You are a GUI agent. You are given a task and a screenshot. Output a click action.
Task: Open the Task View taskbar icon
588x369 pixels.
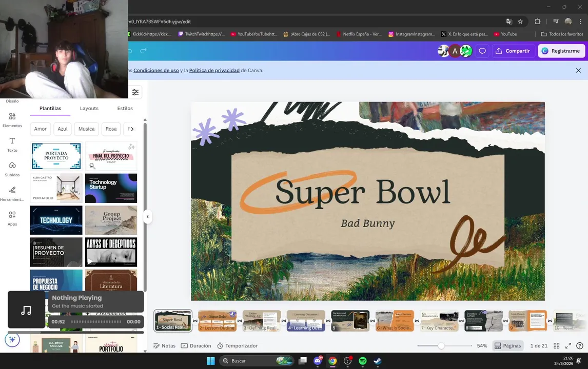point(303,361)
